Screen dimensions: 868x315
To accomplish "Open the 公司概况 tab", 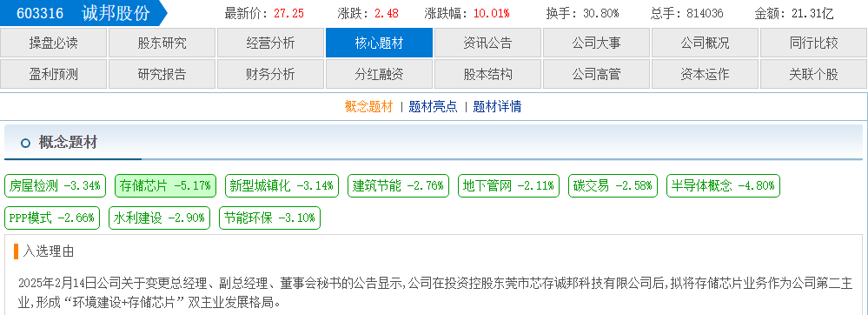I will point(705,43).
